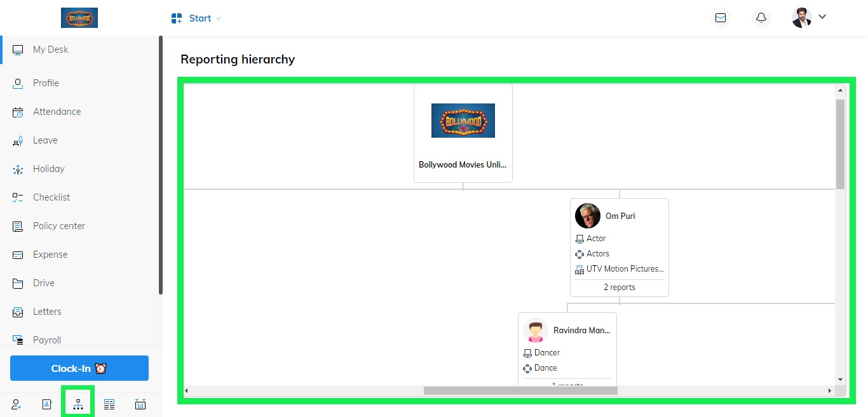The height and width of the screenshot is (417, 868).
Task: Click the hierarchy scroll left arrow
Action: click(x=186, y=390)
